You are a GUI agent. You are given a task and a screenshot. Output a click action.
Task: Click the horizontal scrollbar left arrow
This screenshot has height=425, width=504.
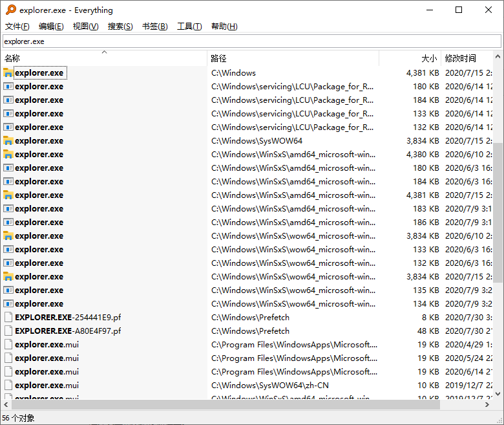(x=6, y=405)
